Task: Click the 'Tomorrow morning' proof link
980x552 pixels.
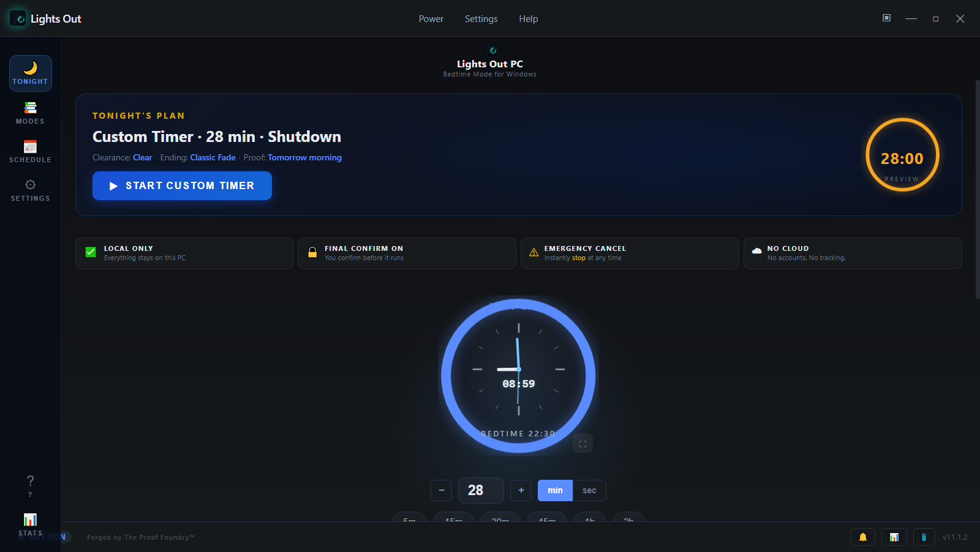Action: click(x=304, y=157)
